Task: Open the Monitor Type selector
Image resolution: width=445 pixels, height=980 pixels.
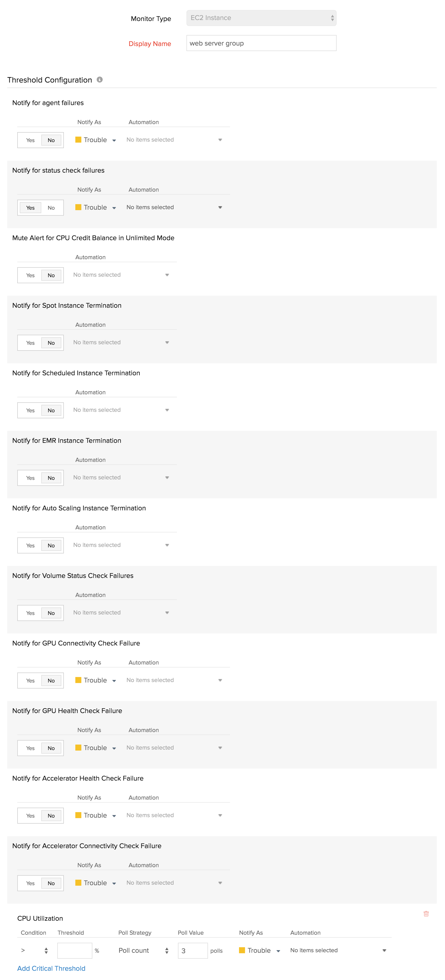Action: (261, 18)
